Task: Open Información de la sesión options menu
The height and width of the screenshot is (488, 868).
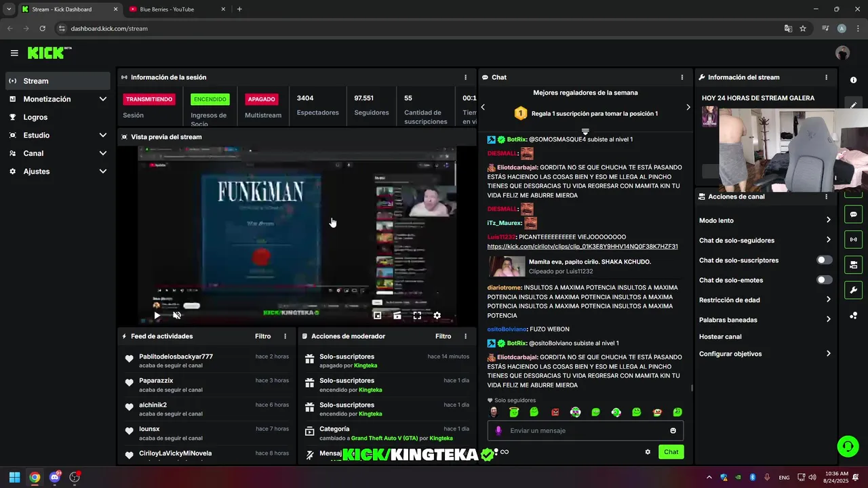Action: 465,77
